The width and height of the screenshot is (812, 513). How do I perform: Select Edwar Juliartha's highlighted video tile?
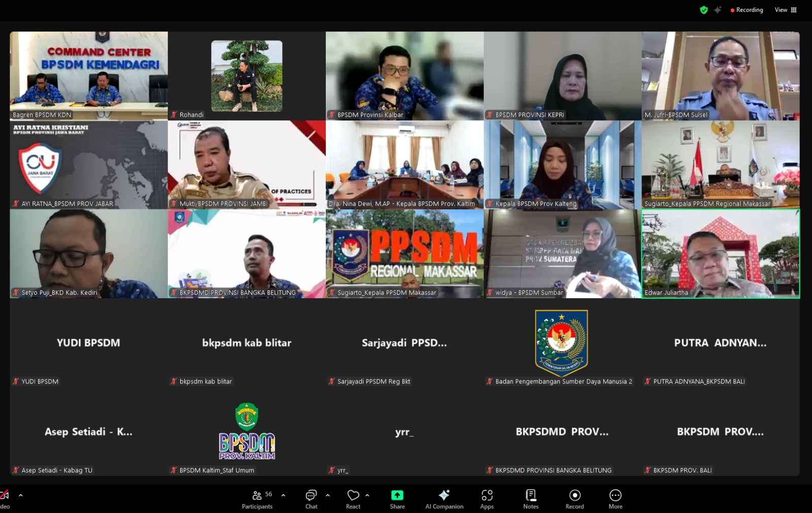click(721, 253)
